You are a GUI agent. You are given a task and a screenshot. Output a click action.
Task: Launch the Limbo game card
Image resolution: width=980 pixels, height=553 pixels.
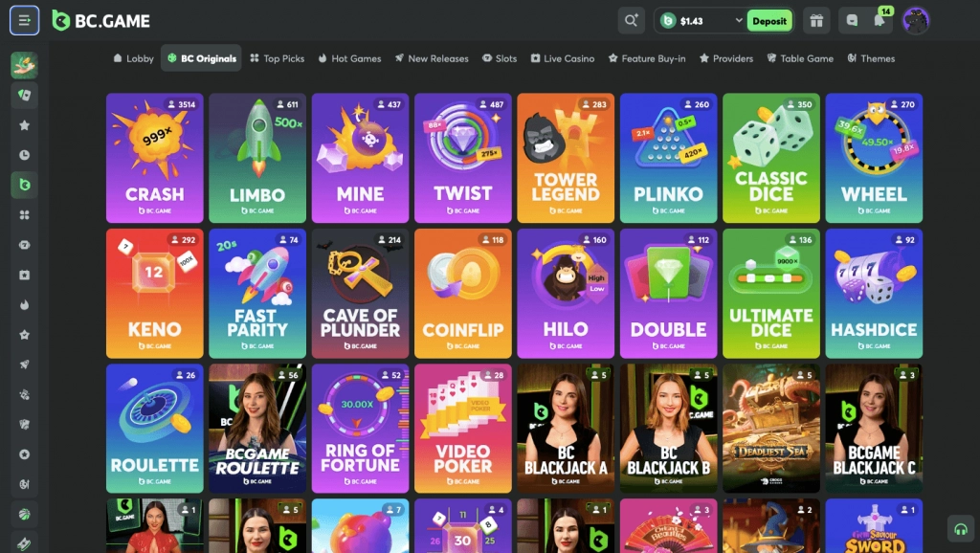coord(257,158)
